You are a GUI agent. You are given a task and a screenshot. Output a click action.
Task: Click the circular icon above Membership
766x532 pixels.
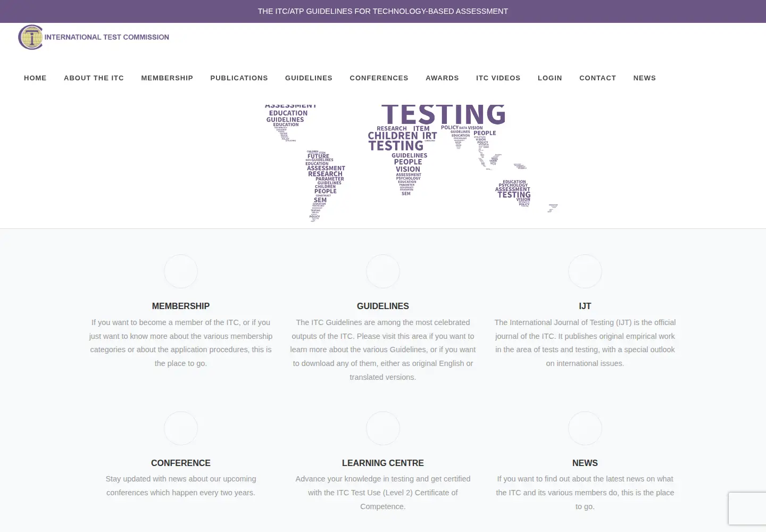181,271
